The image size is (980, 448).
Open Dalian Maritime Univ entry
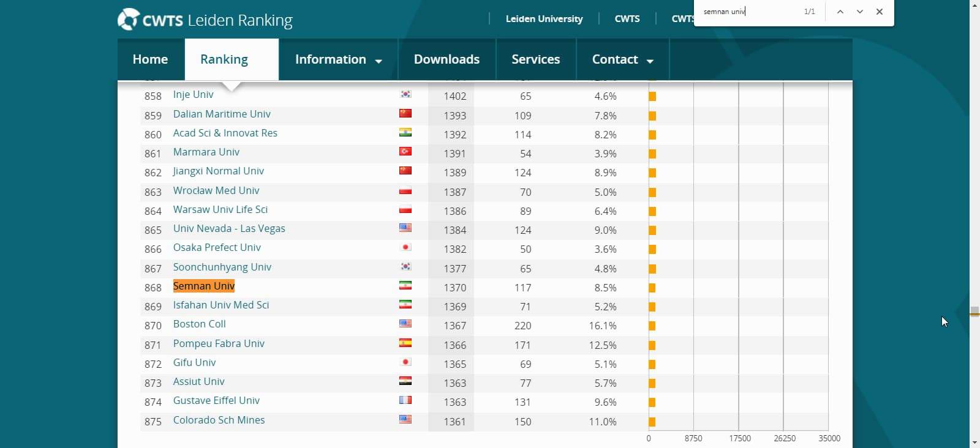pyautogui.click(x=222, y=114)
